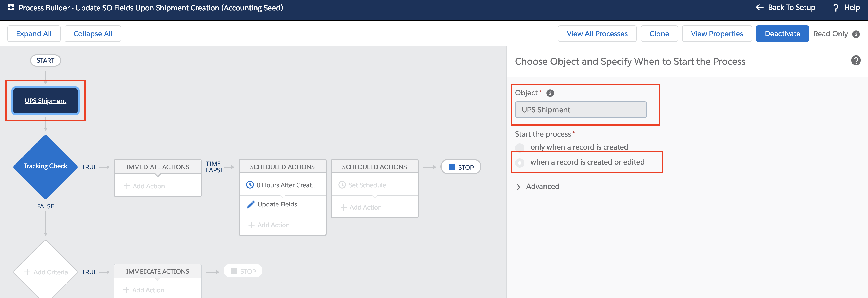This screenshot has height=298, width=868.
Task: Click Back To Setup link
Action: (791, 8)
